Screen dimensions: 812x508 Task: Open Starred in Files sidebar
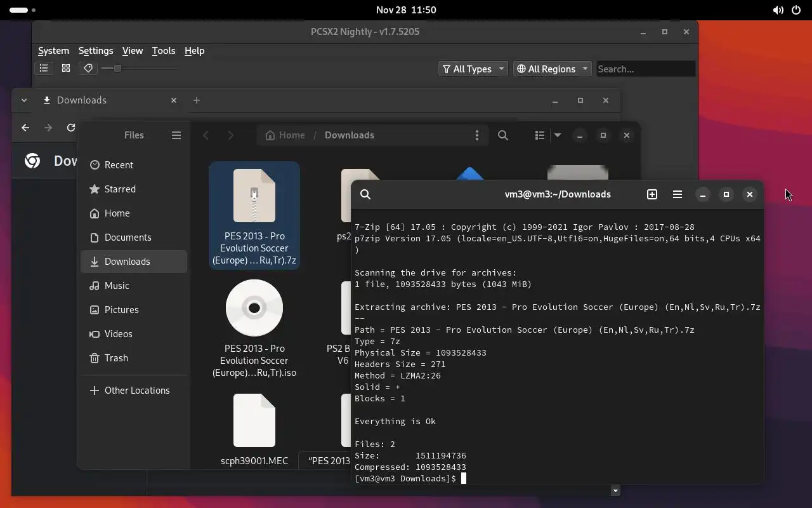[134, 189]
